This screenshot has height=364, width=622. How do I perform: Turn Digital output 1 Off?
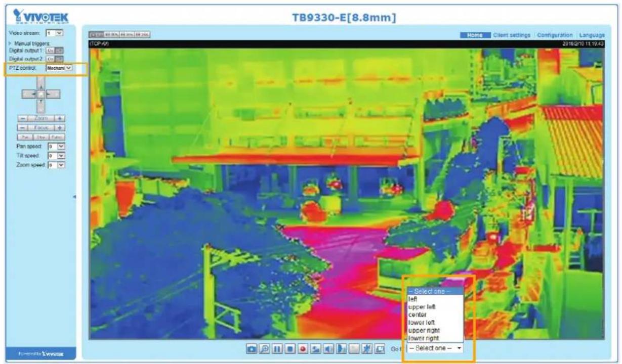[59, 51]
